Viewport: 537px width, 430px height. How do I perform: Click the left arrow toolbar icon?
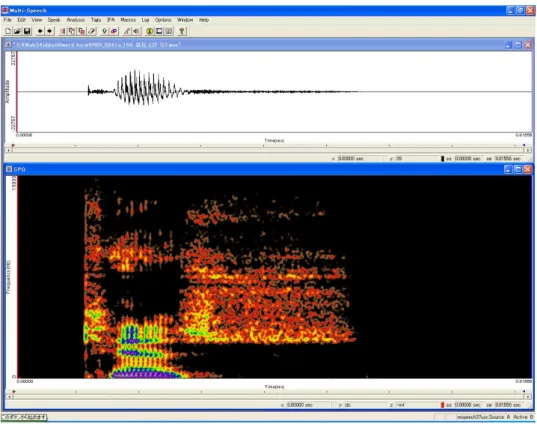point(40,31)
